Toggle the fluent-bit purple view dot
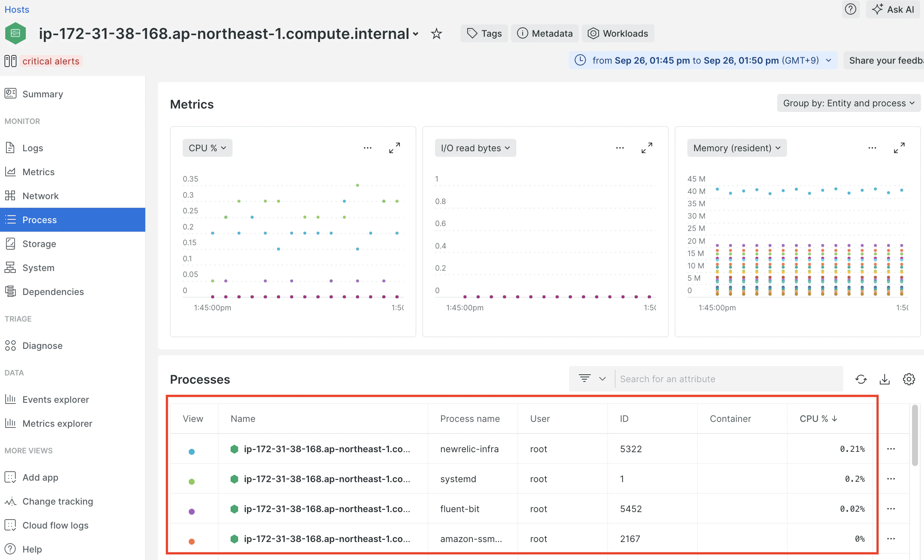This screenshot has width=924, height=560. coord(192,511)
